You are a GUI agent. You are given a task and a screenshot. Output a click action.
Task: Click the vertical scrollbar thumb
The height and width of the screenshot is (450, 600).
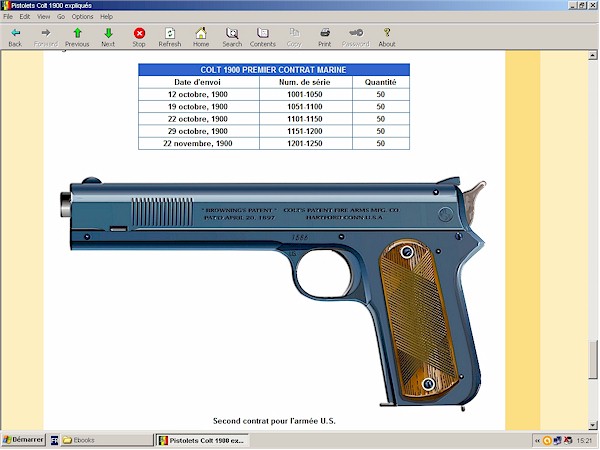click(593, 359)
